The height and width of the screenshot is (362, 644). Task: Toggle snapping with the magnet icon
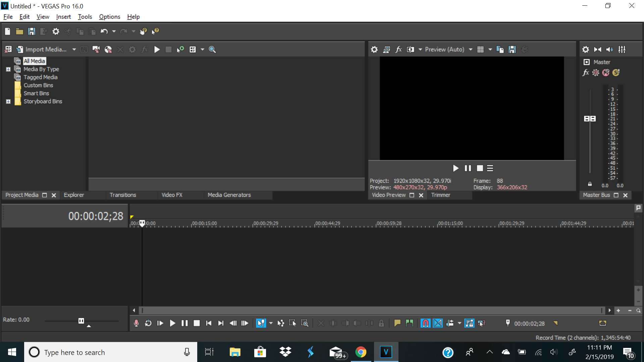click(x=425, y=323)
